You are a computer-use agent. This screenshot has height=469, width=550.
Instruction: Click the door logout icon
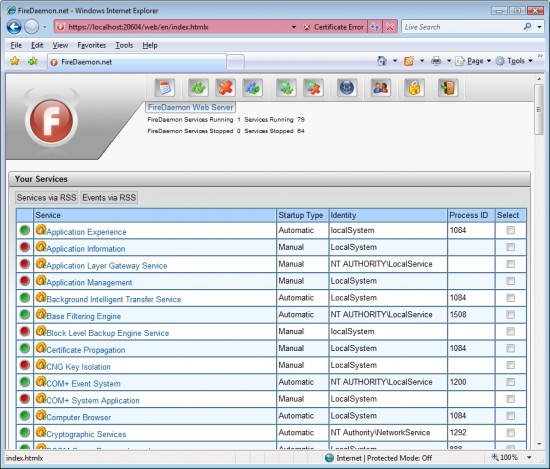coord(448,88)
